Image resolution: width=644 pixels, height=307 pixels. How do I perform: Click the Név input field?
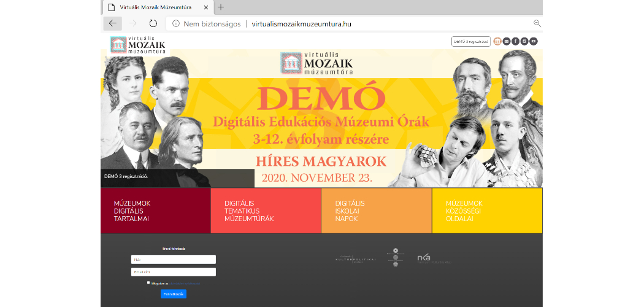[x=173, y=259]
